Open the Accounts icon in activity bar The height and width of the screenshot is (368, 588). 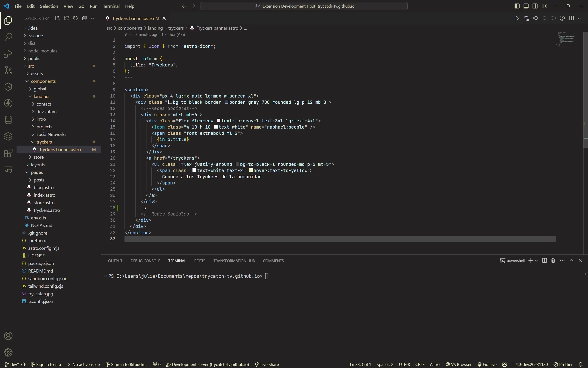click(8, 336)
